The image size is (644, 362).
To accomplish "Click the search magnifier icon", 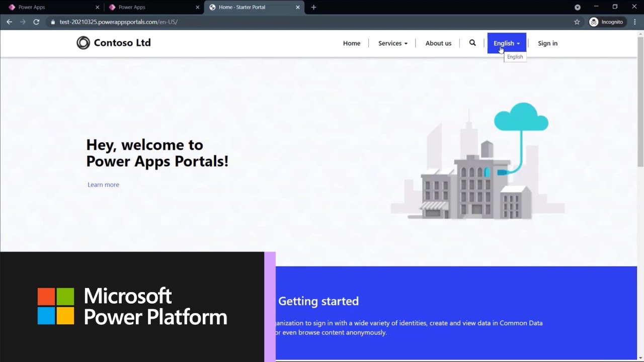I will coord(472,43).
